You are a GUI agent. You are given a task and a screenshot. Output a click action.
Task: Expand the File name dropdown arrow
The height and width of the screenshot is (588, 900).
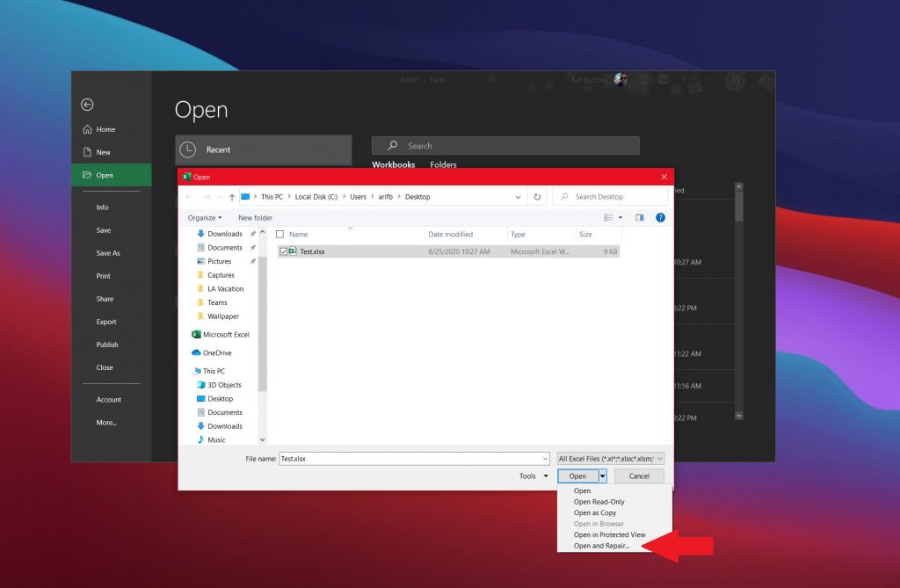click(545, 459)
